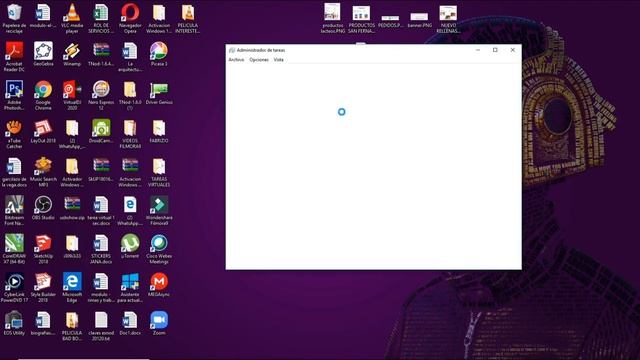The height and width of the screenshot is (360, 640).
Task: Select the claves esnod text file
Action: (x=101, y=326)
